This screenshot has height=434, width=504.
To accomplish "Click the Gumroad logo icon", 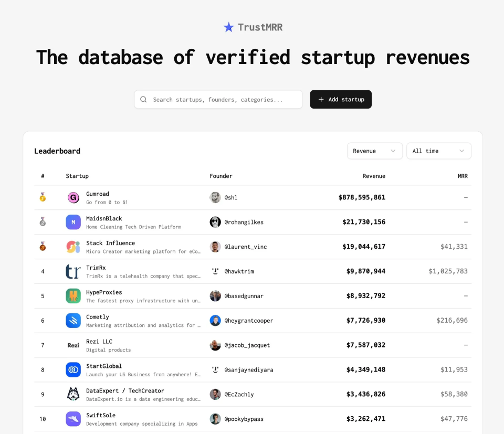I will click(73, 198).
